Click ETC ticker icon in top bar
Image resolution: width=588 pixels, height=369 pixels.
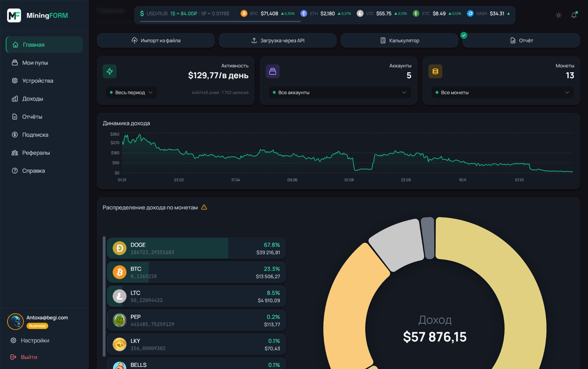pos(416,14)
